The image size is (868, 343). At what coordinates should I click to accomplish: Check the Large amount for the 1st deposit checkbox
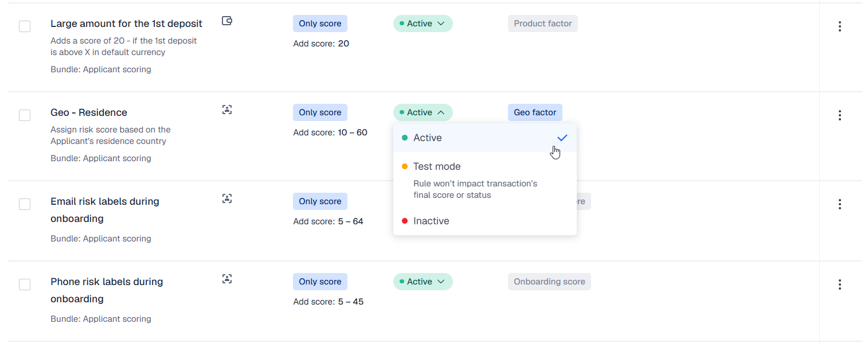click(25, 26)
